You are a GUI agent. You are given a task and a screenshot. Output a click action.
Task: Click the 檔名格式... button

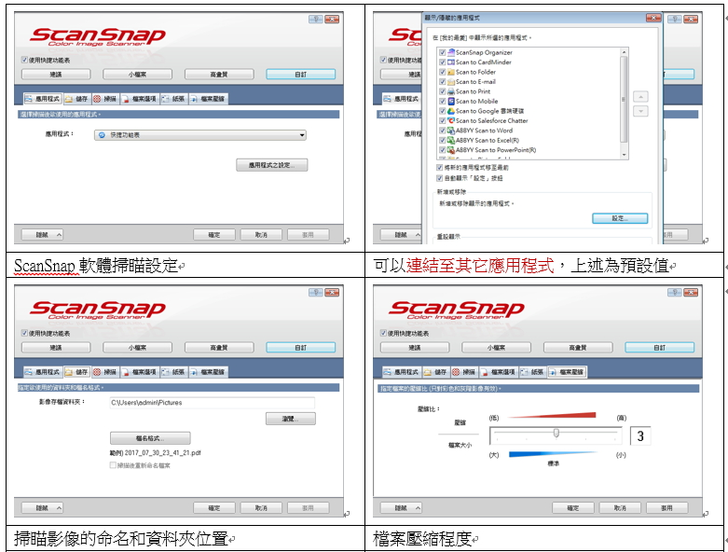150,438
